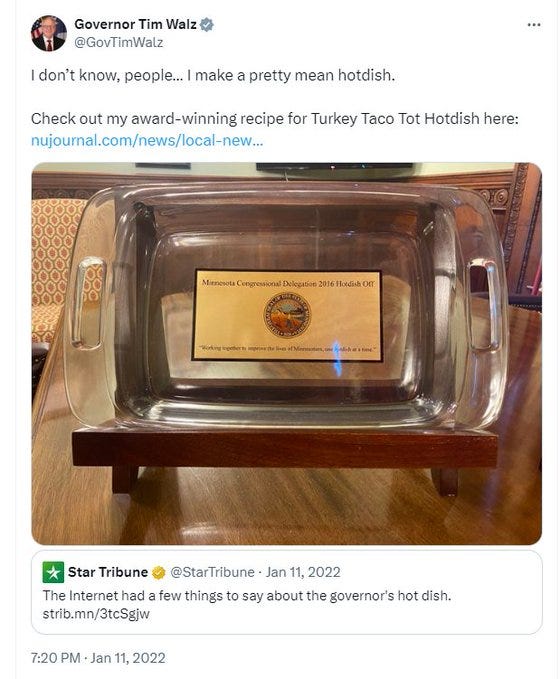Viewport: 560px width, 679px height.
Task: Click the Star Tribune gold verified badge
Action: point(159,572)
